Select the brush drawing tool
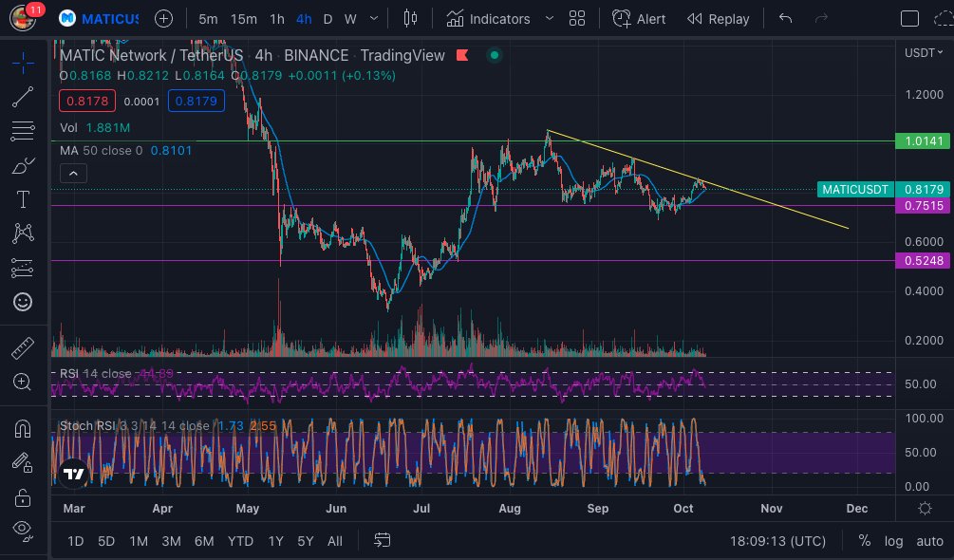 pyautogui.click(x=23, y=165)
